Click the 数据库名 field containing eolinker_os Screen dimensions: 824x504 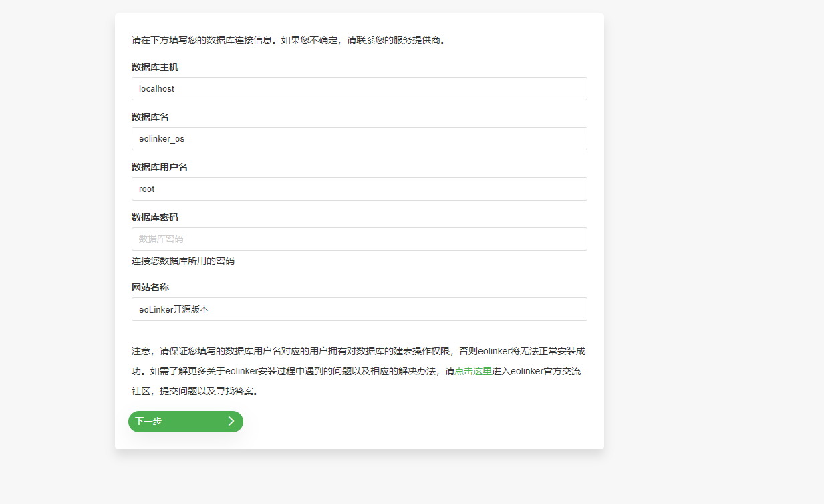(359, 138)
